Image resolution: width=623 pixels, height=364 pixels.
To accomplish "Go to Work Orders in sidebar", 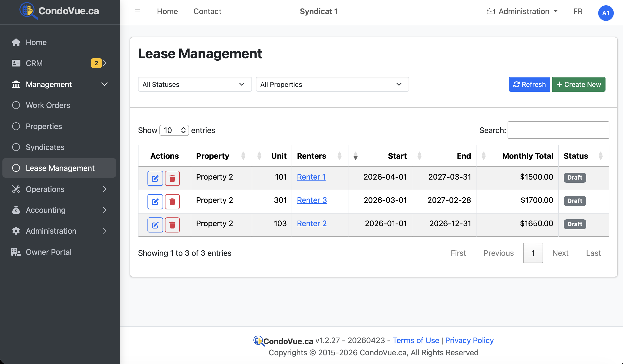I will [x=59, y=105].
